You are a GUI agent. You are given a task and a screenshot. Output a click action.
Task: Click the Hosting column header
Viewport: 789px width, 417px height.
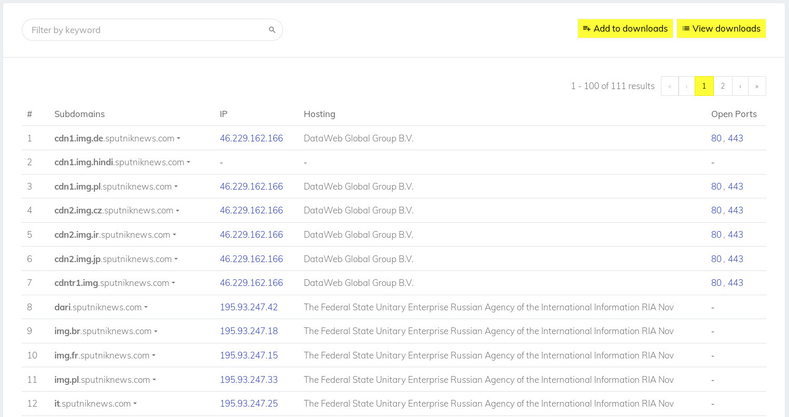(x=319, y=114)
